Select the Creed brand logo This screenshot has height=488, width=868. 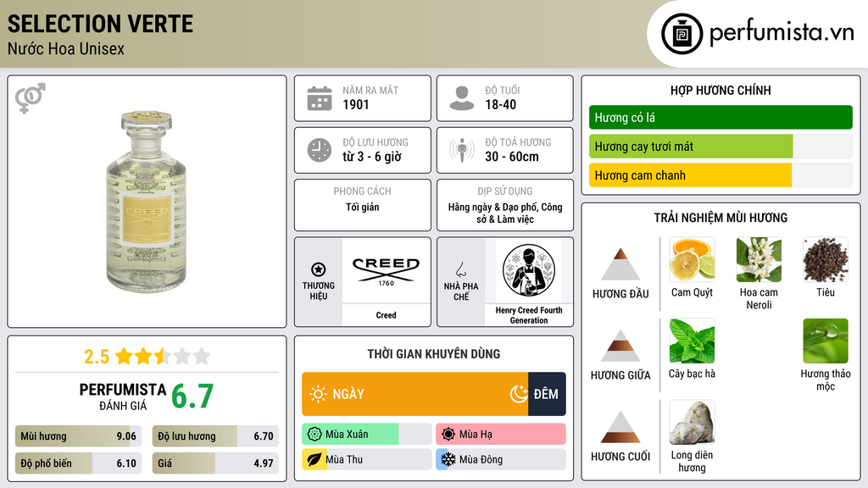(386, 270)
